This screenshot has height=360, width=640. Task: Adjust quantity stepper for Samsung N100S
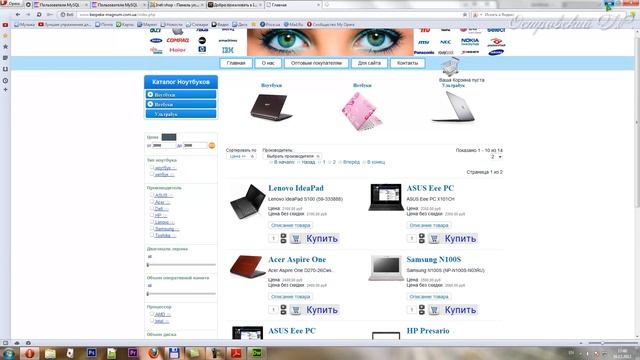[422, 310]
